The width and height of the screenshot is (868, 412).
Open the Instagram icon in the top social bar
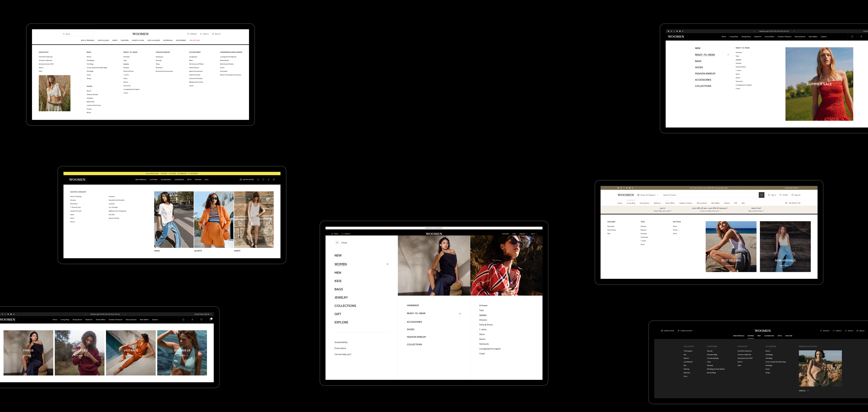pyautogui.click(x=621, y=188)
